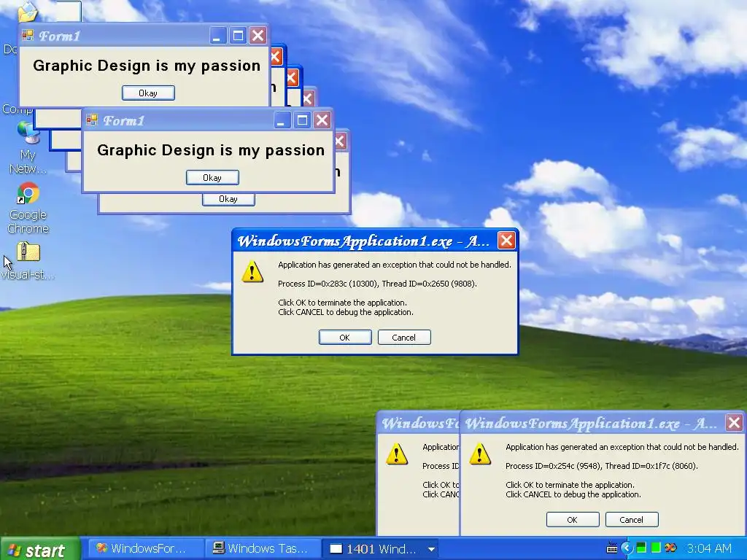Click the 'My Netw...' desktop label

tap(28, 162)
